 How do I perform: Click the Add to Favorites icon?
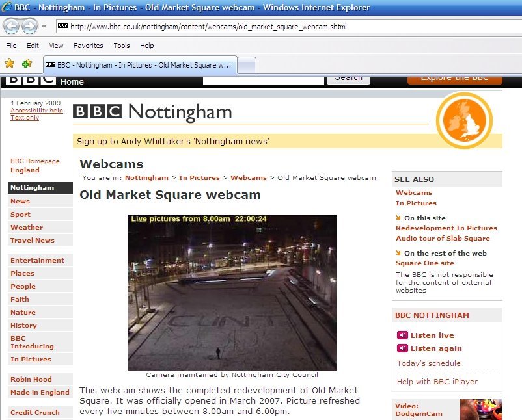click(x=27, y=64)
